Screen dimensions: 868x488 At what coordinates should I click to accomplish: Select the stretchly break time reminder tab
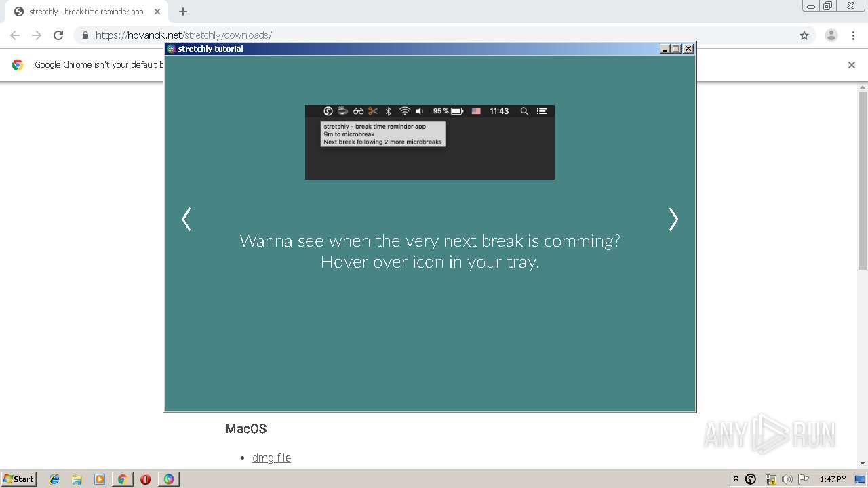[87, 12]
